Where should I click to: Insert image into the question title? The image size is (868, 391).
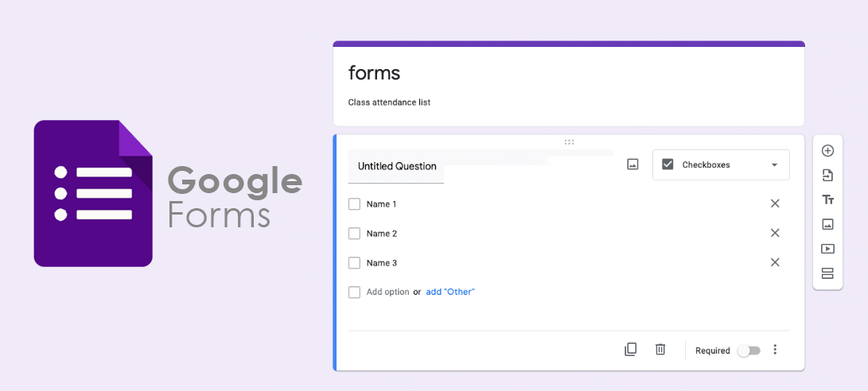click(x=633, y=165)
